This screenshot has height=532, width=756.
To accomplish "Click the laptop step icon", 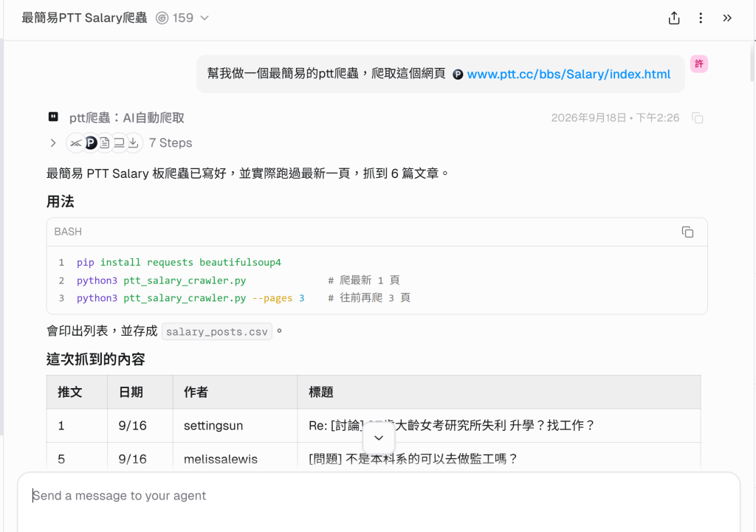I will click(119, 143).
